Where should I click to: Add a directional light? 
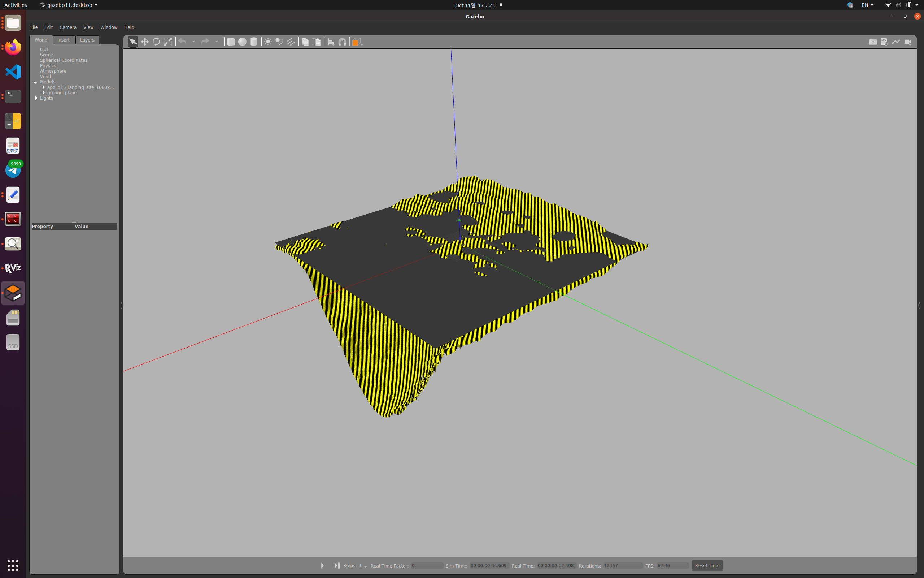coord(291,42)
